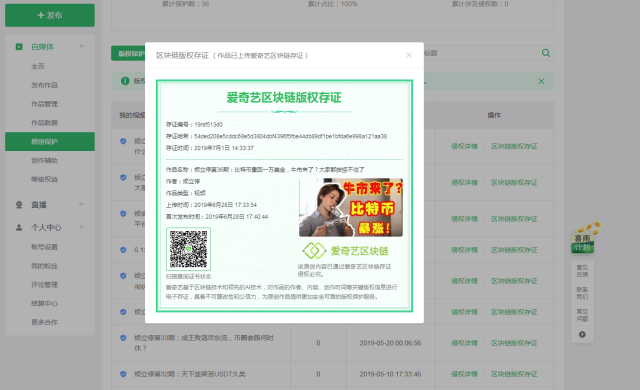Click the blue badge on the 6.1 row

[x=123, y=250]
